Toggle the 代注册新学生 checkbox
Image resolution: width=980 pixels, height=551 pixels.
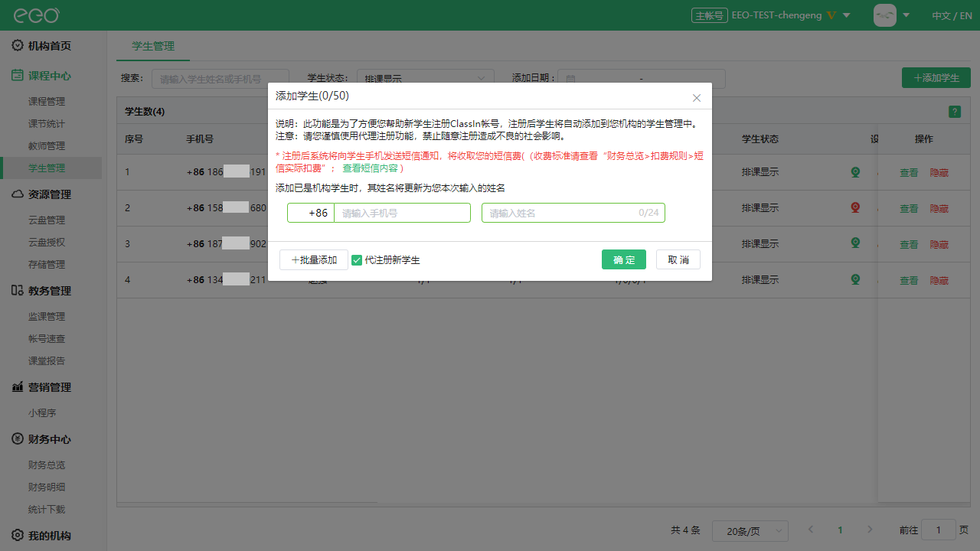pos(357,260)
